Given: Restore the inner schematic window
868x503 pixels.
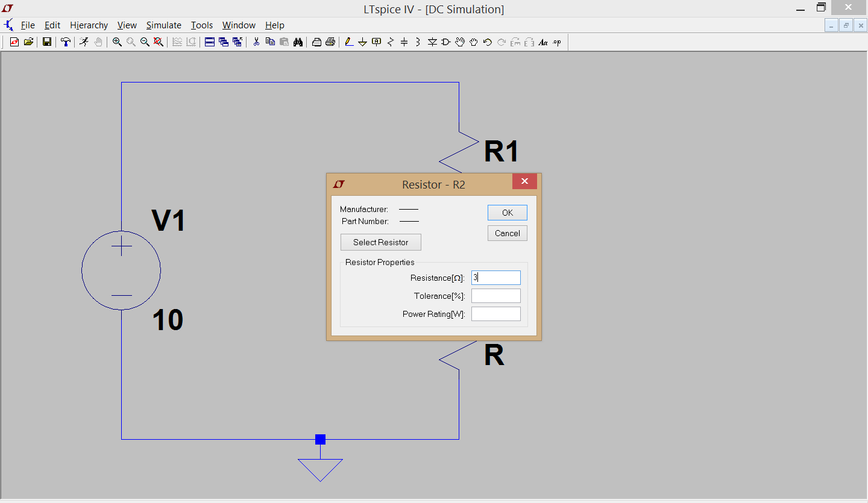Looking at the screenshot, I should click(x=846, y=25).
